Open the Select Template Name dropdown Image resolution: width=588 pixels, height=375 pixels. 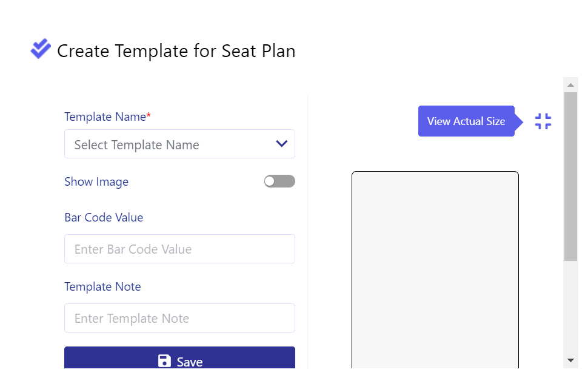click(x=179, y=144)
